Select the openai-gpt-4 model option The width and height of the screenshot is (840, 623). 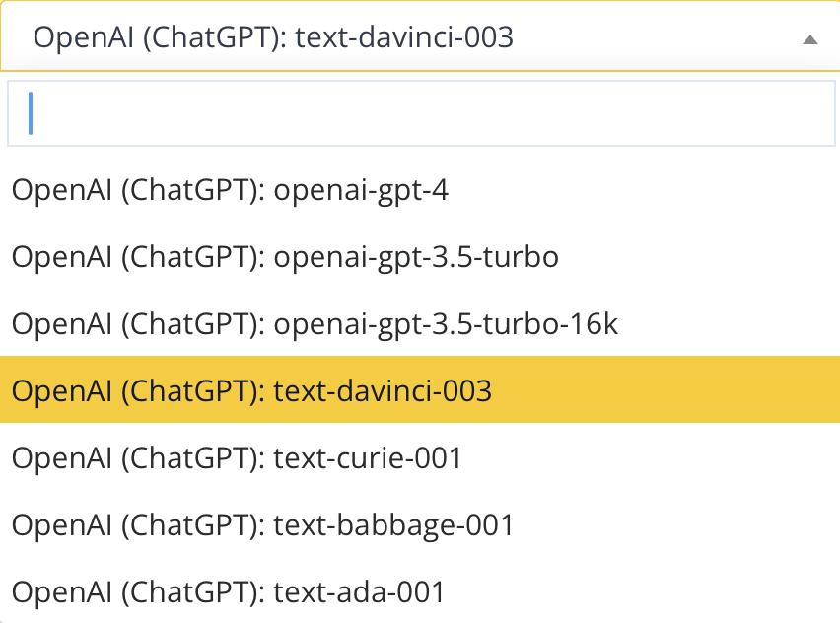(230, 190)
